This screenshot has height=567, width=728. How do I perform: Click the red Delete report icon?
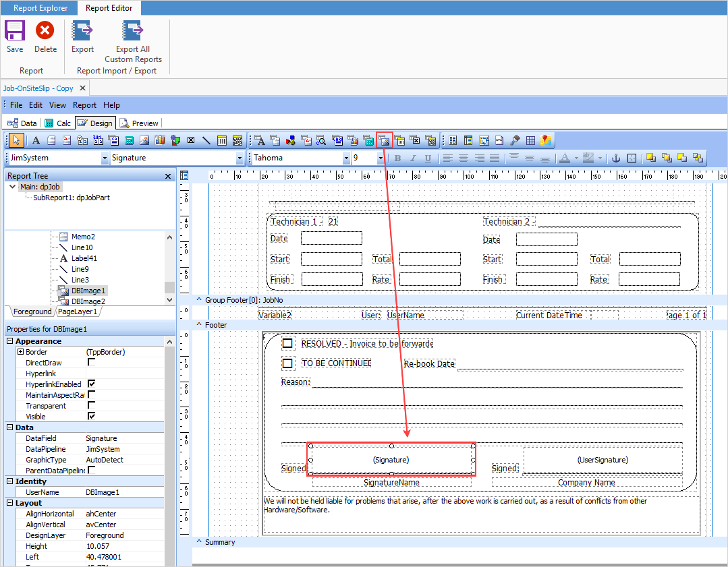click(45, 31)
